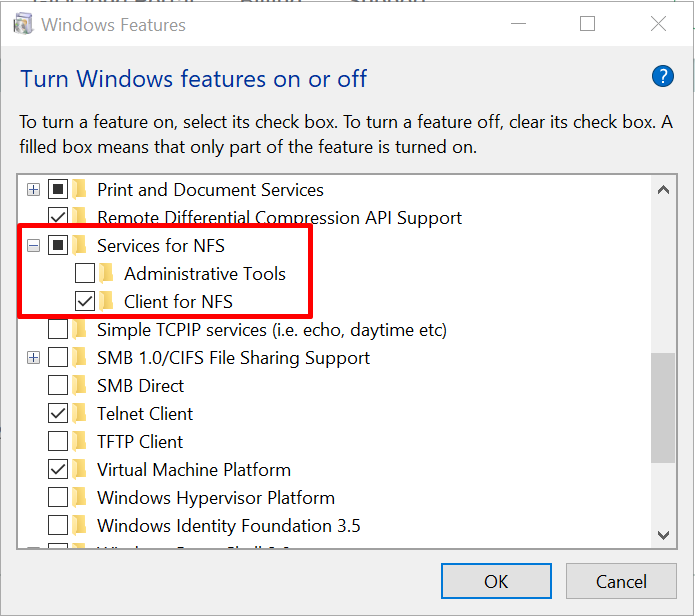Screen dimensions: 695x616
Task: Click the Administrative Tools folder icon
Action: (107, 273)
